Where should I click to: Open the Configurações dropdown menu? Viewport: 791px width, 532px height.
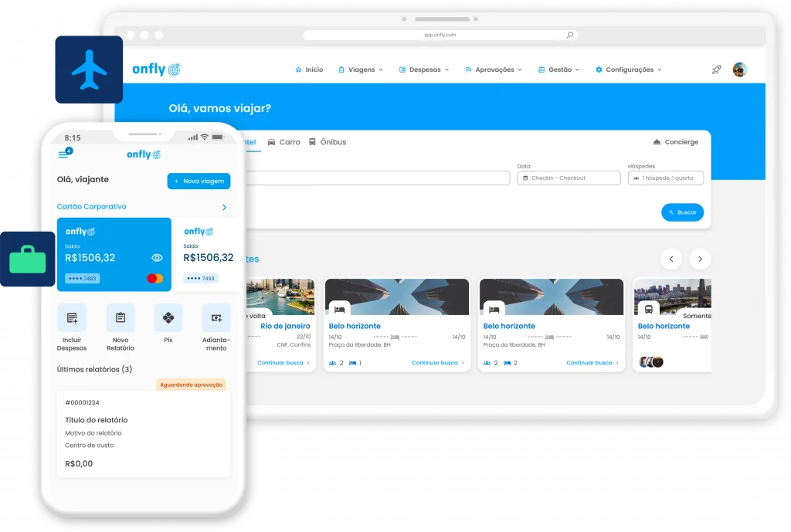coord(629,69)
